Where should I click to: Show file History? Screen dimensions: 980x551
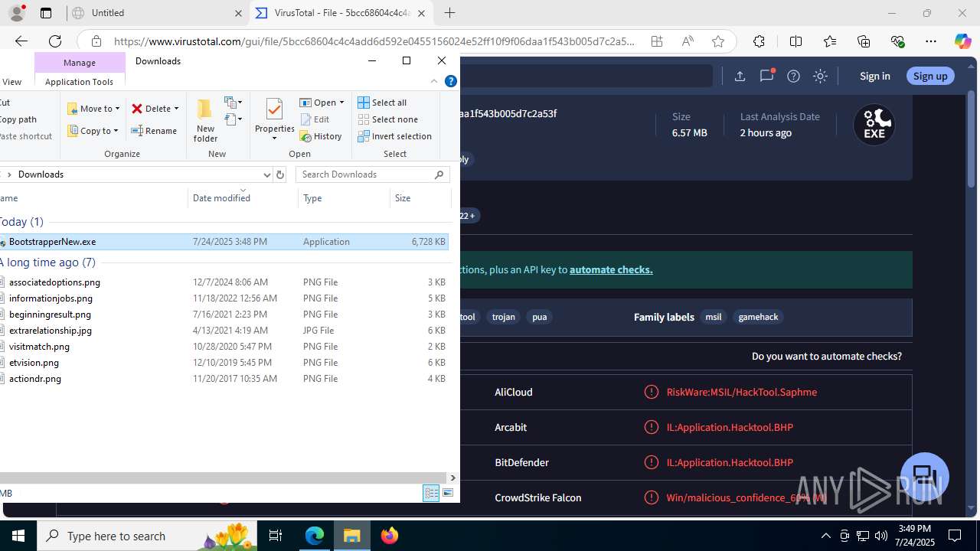click(321, 136)
